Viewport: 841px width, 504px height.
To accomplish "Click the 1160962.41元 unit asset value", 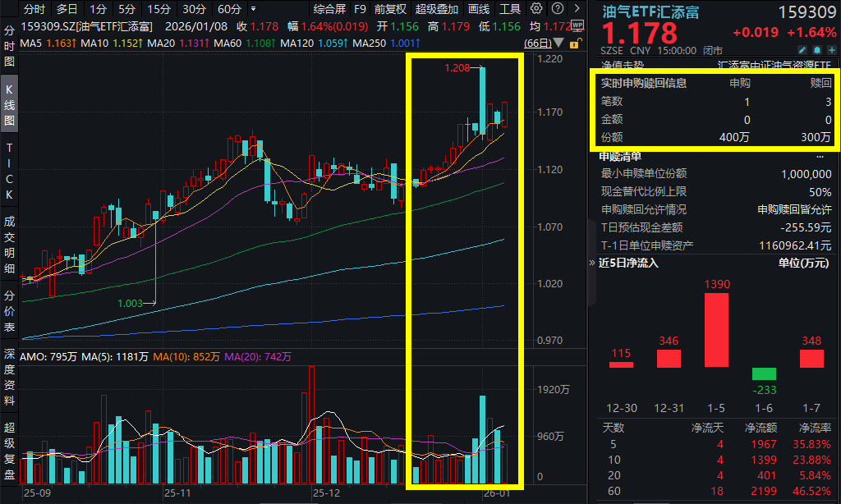I will (x=795, y=245).
